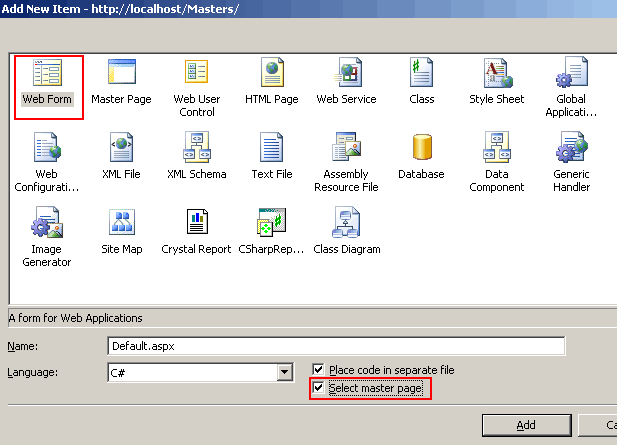Select the Web User Control template
617x445 pixels.
pyautogui.click(x=196, y=74)
